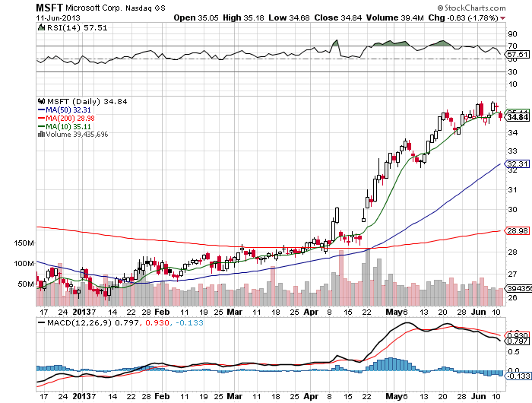Click the 0.797 value in MACD legend

tap(127, 322)
